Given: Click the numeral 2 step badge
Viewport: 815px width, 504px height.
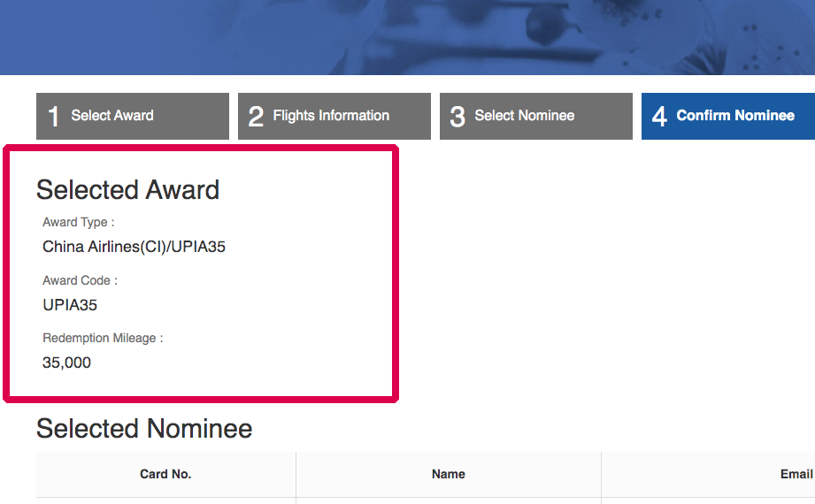Looking at the screenshot, I should [x=256, y=117].
